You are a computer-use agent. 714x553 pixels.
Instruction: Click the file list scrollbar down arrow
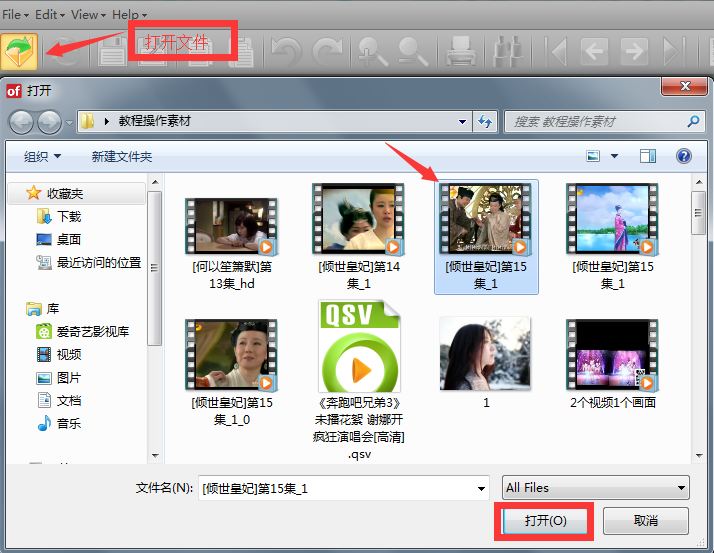tap(699, 456)
